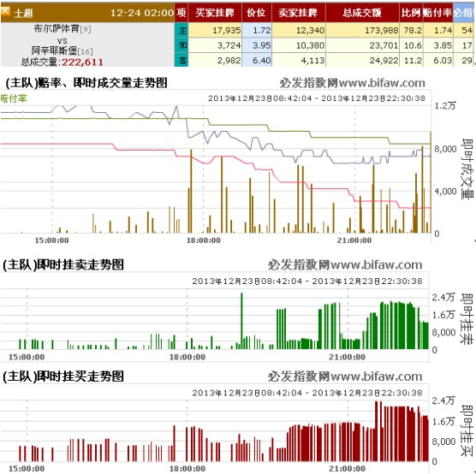Open team name 布尔萨体育
Screen dimensions: 476x474
click(57, 28)
